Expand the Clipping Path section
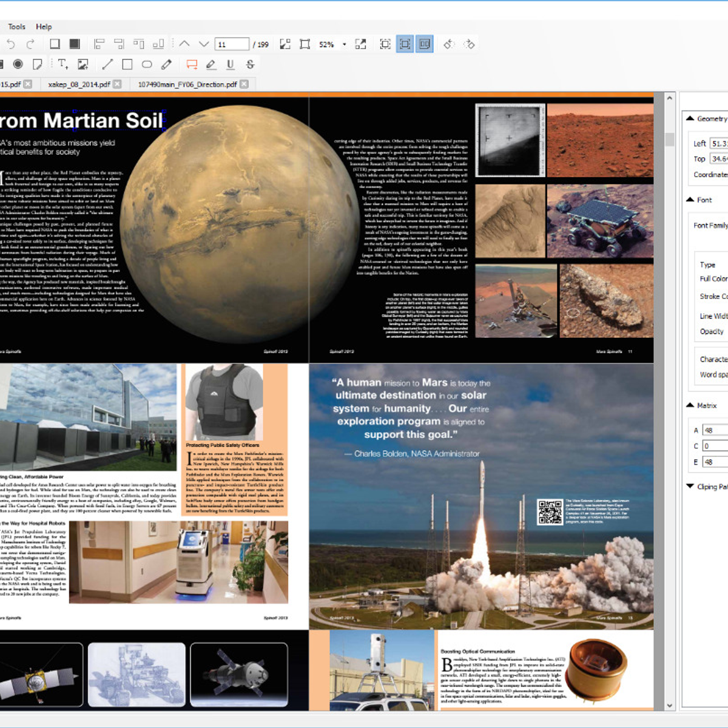Image resolution: width=728 pixels, height=728 pixels. 690,486
